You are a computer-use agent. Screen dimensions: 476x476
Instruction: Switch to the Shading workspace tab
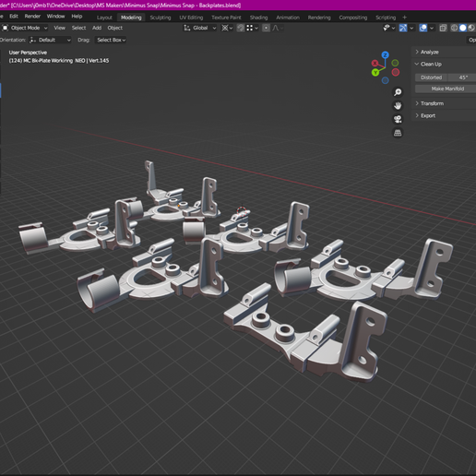[x=258, y=18]
